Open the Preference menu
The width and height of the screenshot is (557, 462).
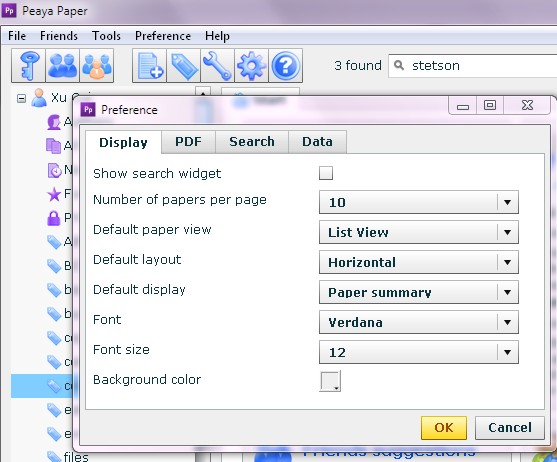point(163,36)
